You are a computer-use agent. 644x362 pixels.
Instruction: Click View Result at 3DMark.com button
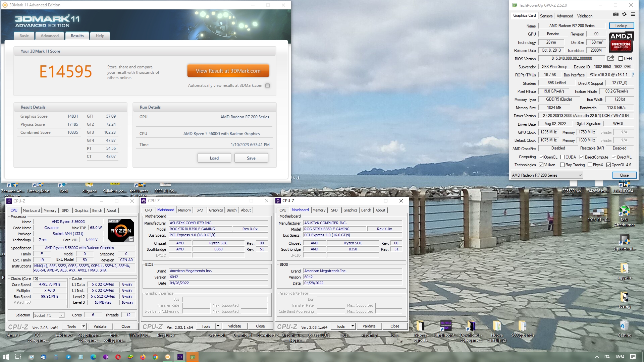(x=228, y=71)
